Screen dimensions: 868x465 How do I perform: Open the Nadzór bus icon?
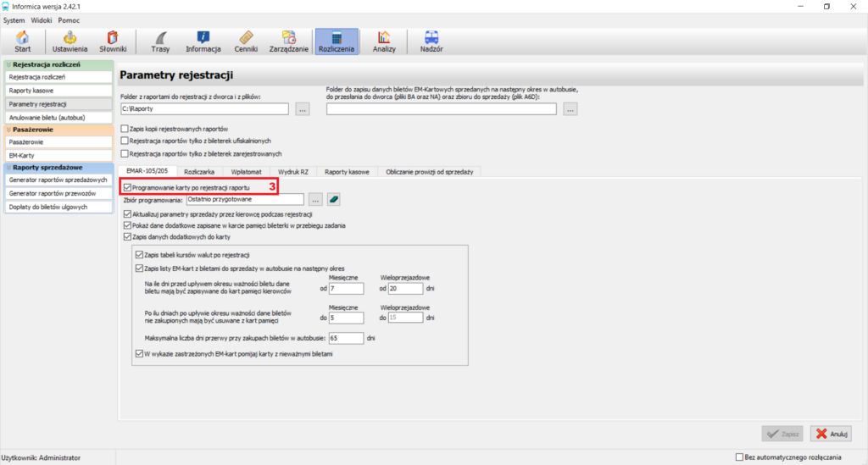click(x=431, y=42)
